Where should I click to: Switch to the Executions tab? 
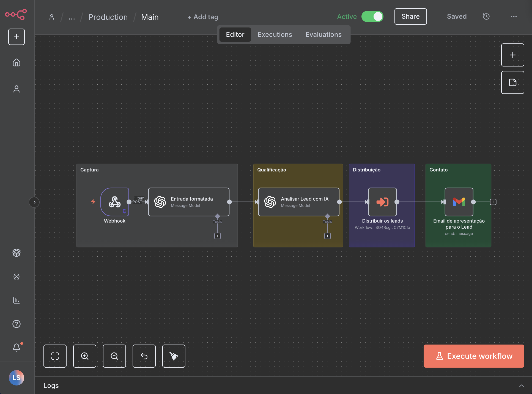(x=275, y=35)
